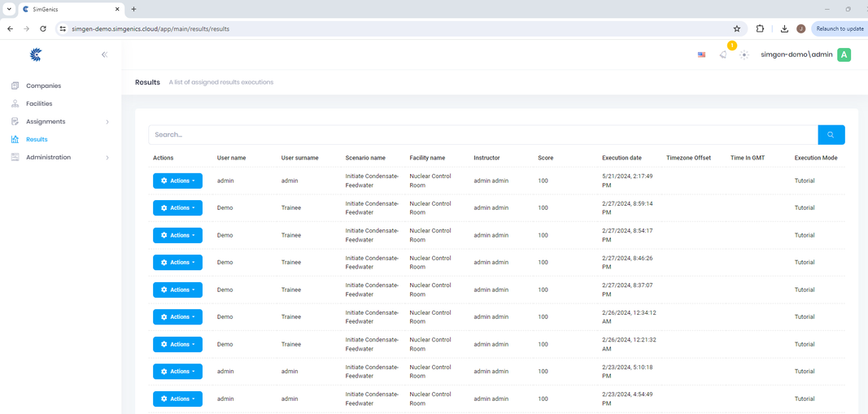Expand the Assignments menu chevron

point(107,122)
